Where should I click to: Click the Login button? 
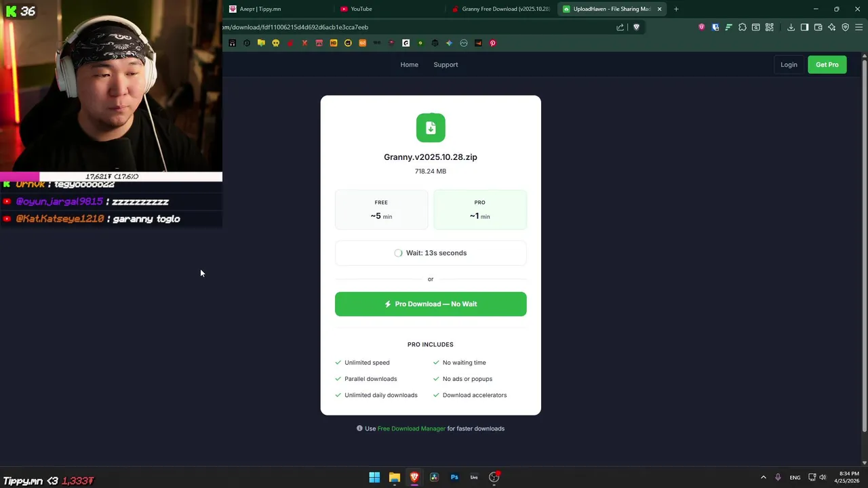pos(789,64)
